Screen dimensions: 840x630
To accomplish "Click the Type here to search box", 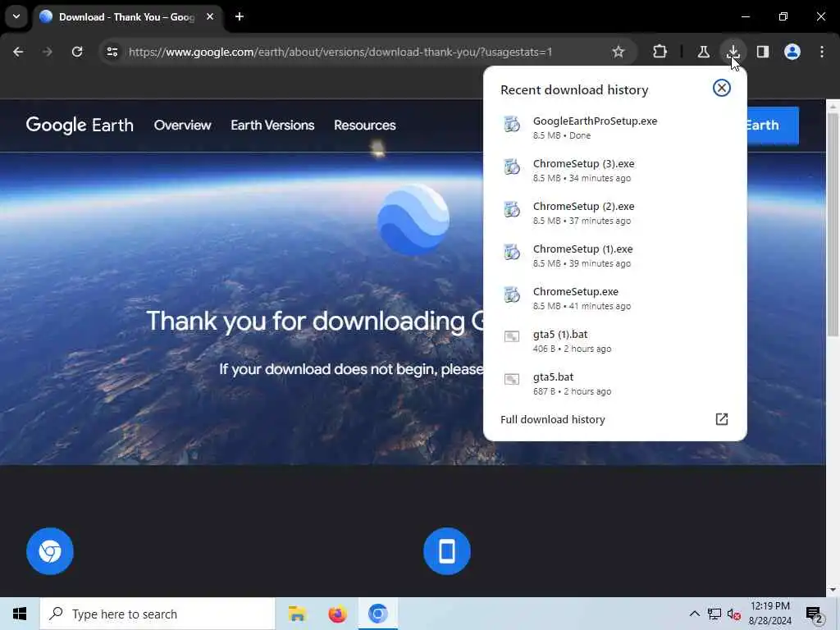I will tap(157, 614).
